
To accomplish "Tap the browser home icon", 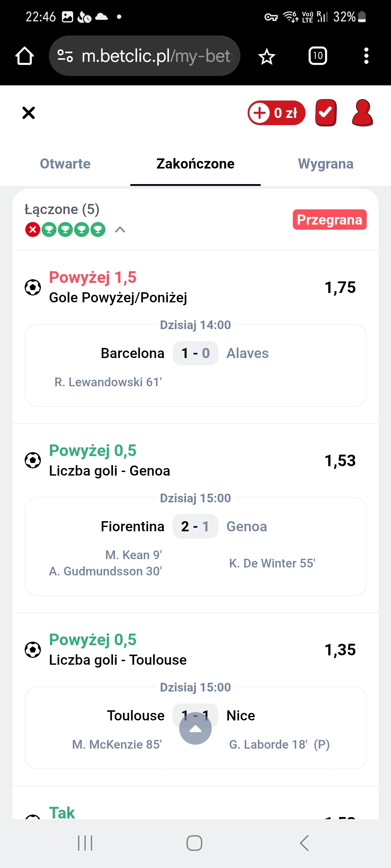I will pyautogui.click(x=25, y=56).
